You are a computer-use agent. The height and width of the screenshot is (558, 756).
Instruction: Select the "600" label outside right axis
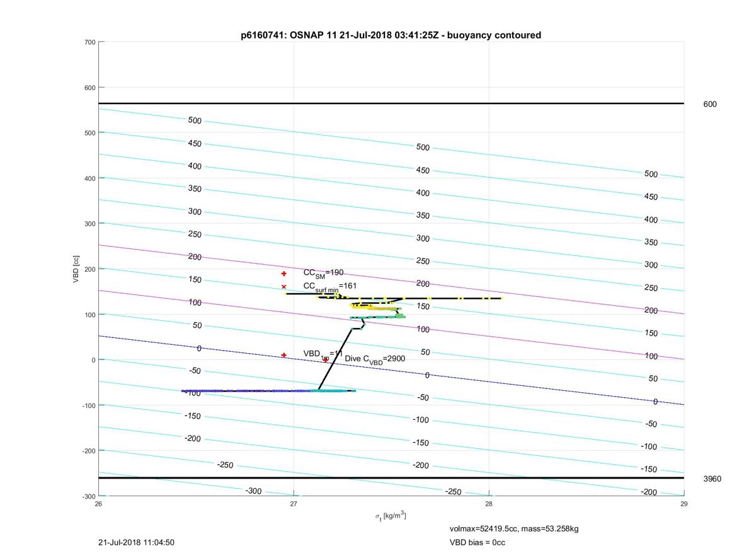[709, 104]
